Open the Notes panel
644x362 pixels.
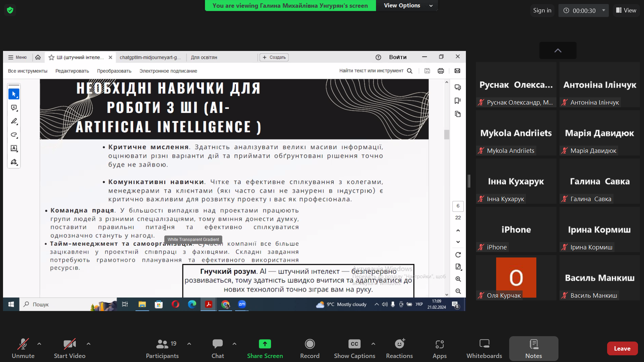[534, 349]
